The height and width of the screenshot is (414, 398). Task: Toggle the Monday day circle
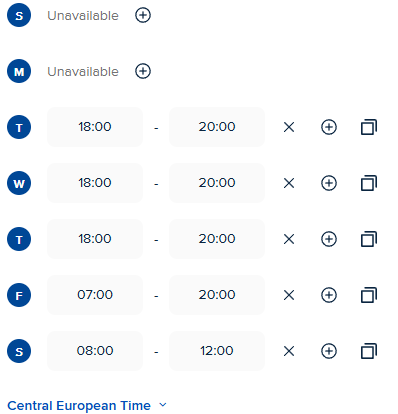[x=19, y=71]
